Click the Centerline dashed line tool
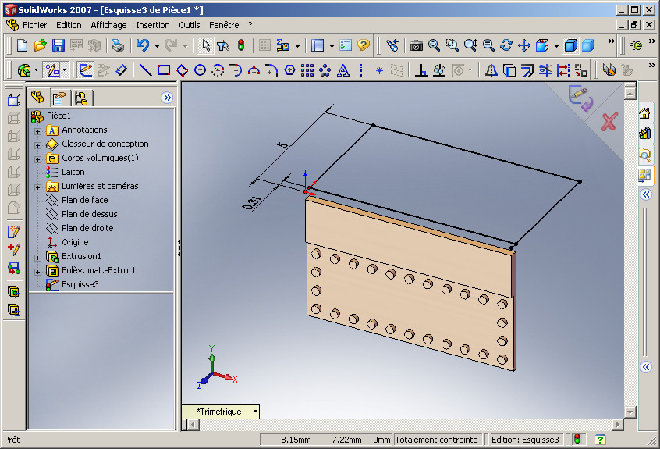This screenshot has height=449, width=660. 361,70
